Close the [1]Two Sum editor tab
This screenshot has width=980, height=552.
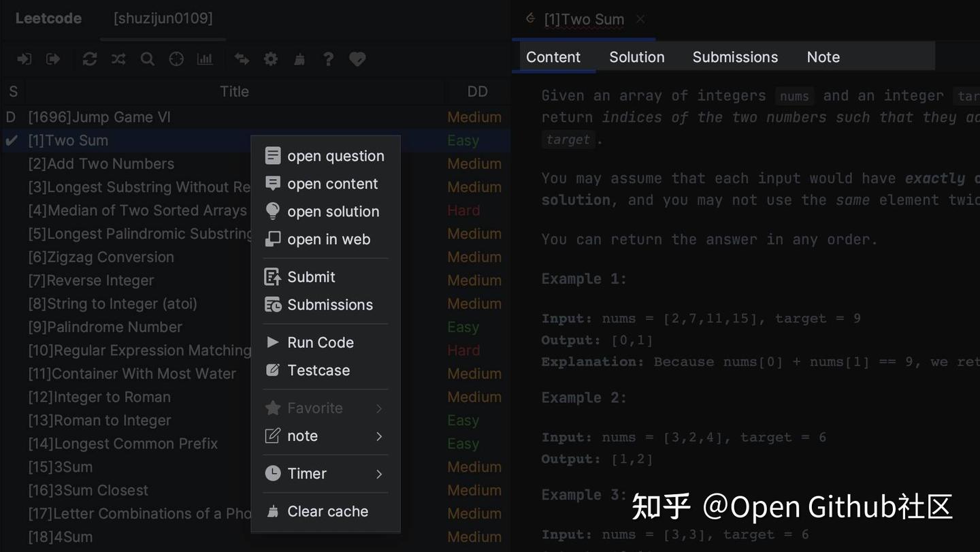640,19
